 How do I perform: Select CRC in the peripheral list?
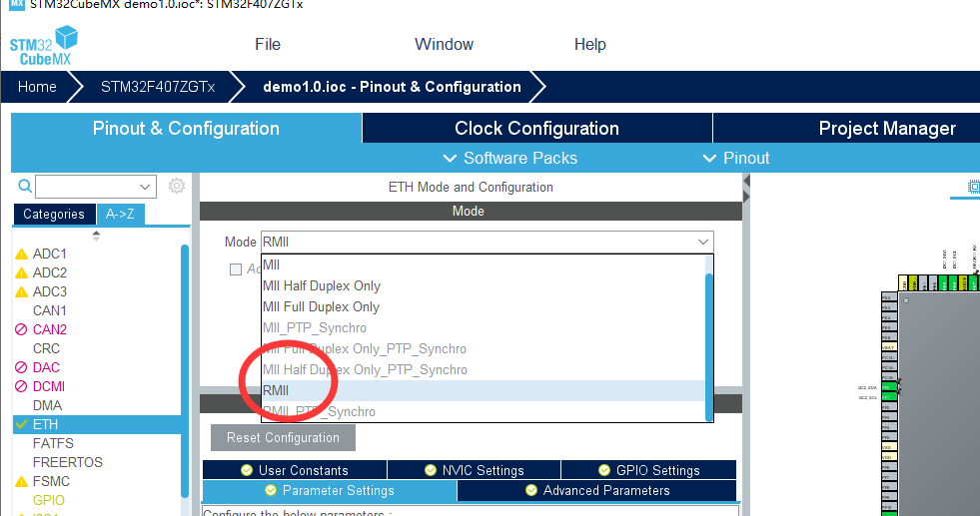coord(46,348)
